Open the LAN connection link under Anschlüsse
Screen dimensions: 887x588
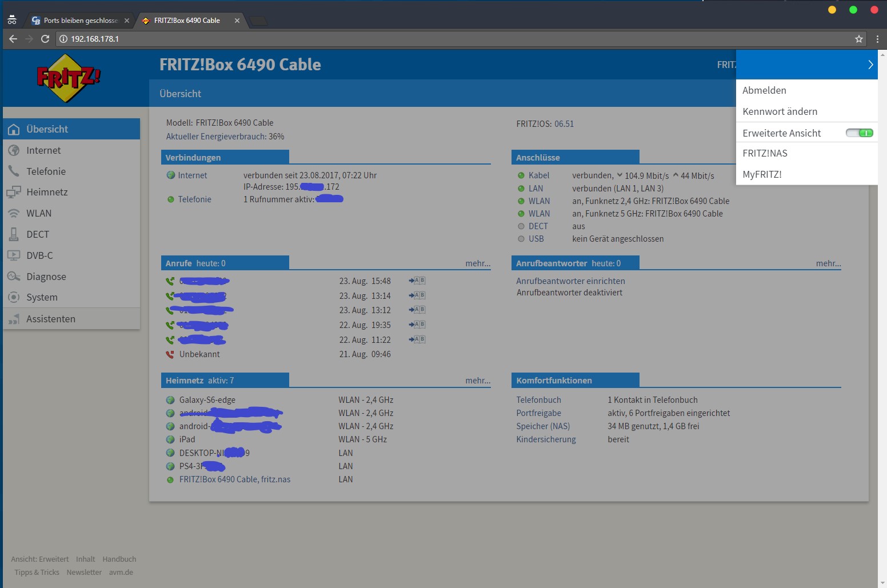click(536, 189)
